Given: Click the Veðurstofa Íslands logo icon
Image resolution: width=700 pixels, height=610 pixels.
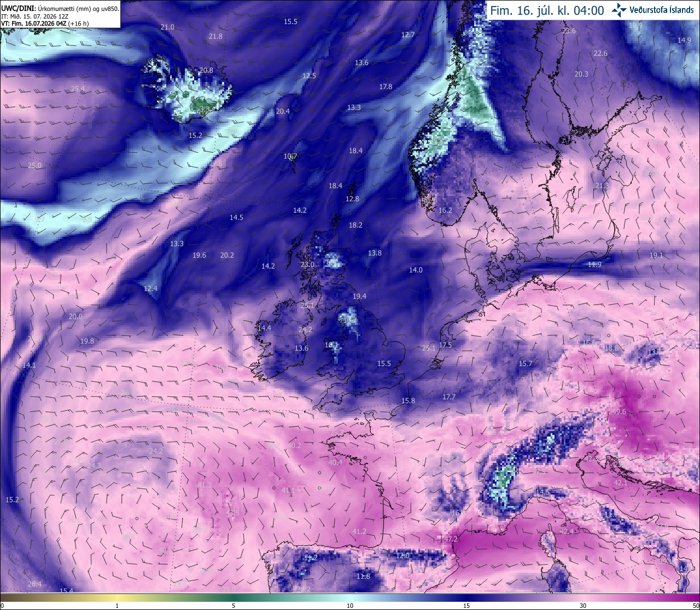Looking at the screenshot, I should pyautogui.click(x=620, y=9).
